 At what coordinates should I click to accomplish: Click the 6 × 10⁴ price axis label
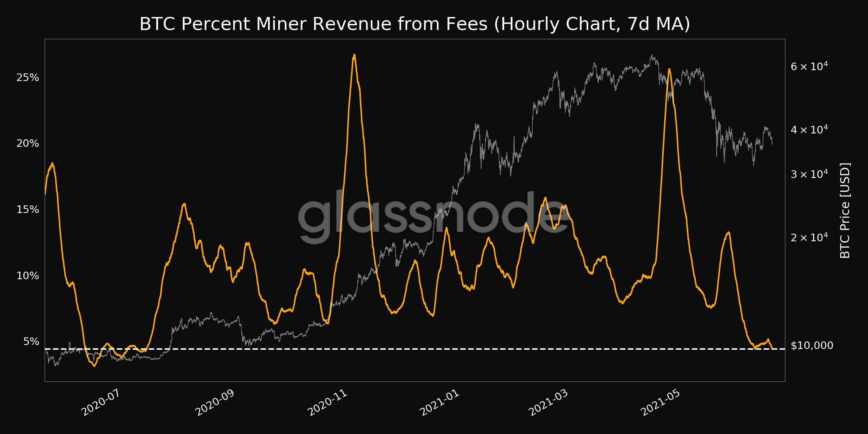809,66
